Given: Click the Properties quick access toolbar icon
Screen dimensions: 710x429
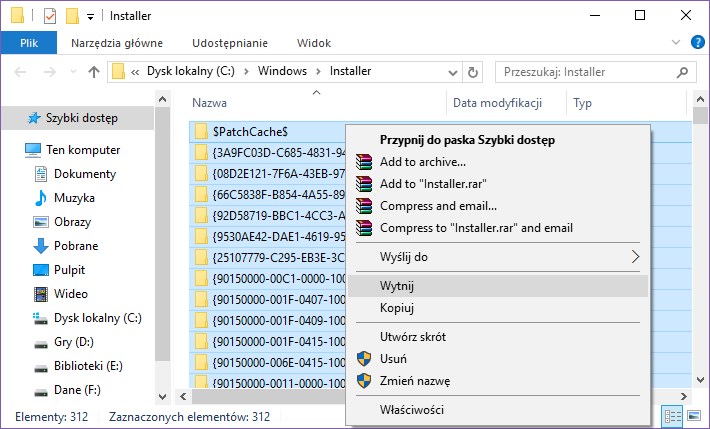Looking at the screenshot, I should (x=50, y=16).
